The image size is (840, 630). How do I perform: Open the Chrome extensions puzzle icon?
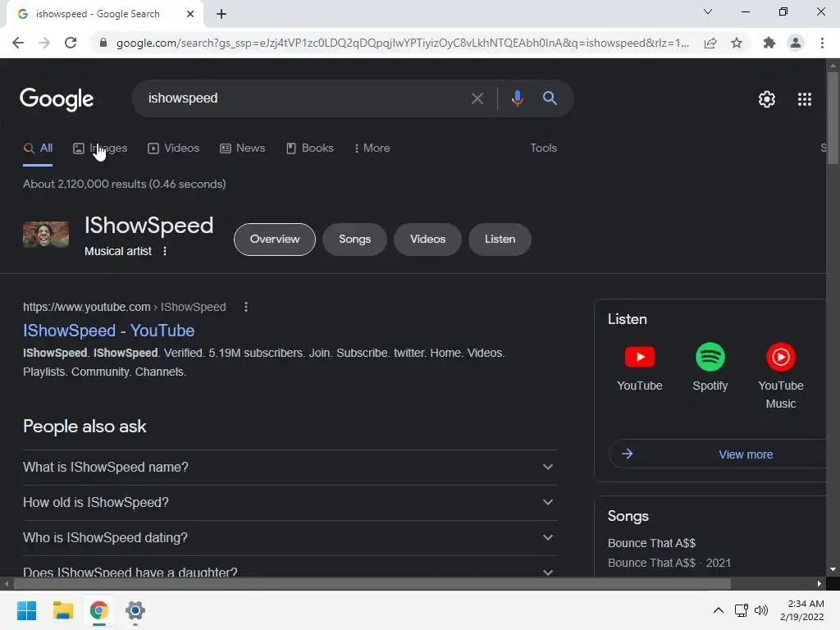(769, 43)
